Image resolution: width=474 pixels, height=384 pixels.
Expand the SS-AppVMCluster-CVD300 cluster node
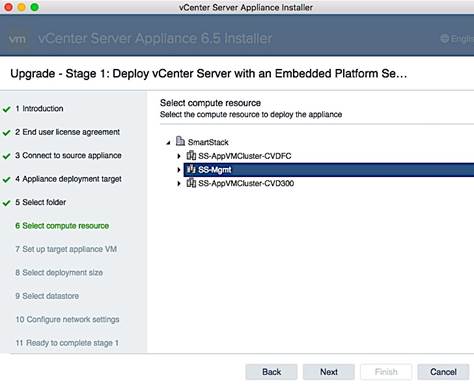[179, 183]
